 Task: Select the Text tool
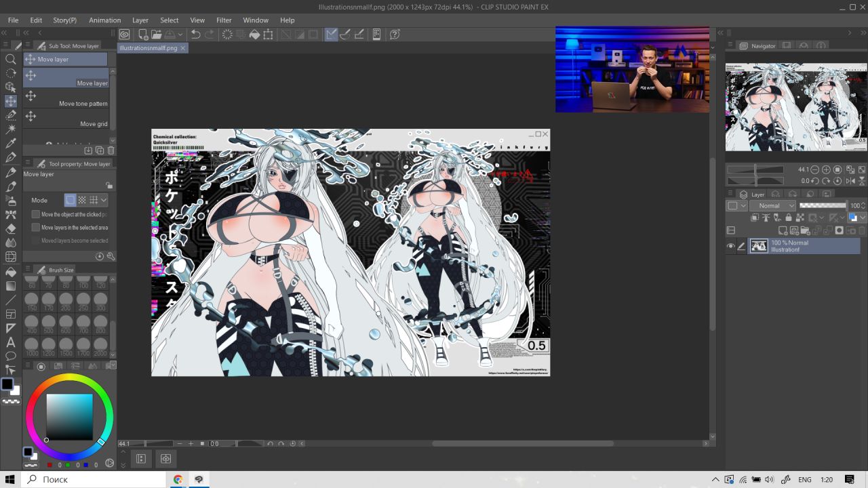[11, 342]
